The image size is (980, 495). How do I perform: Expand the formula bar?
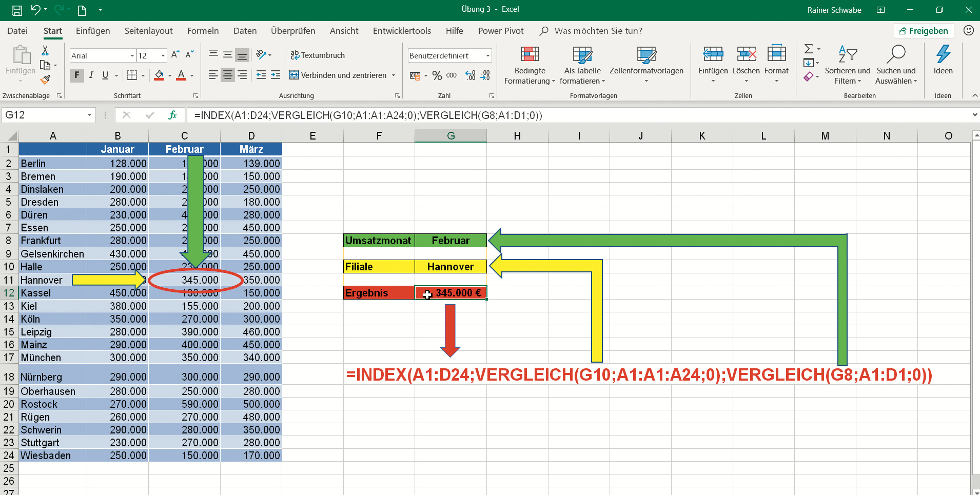click(x=974, y=115)
